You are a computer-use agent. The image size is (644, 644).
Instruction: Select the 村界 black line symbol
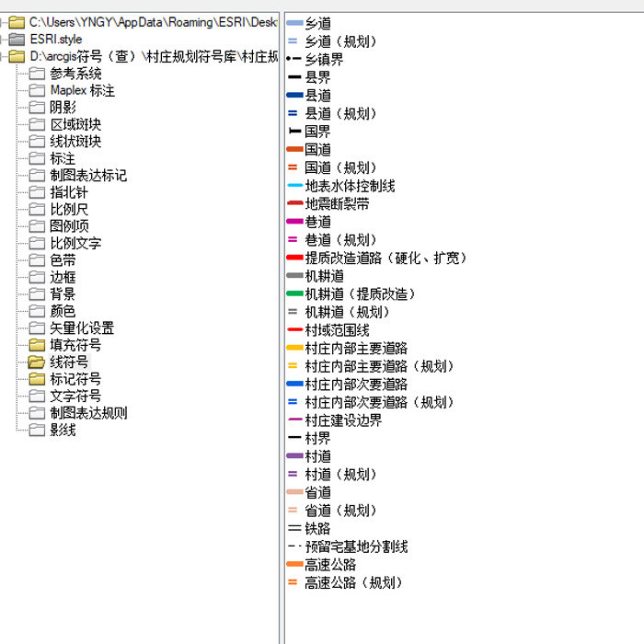[308, 438]
